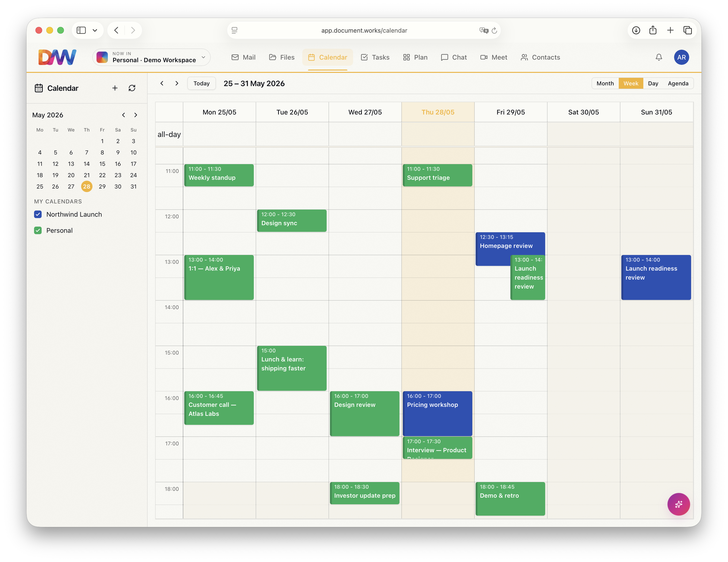Expand the Demo Workspace switcher

click(x=151, y=57)
